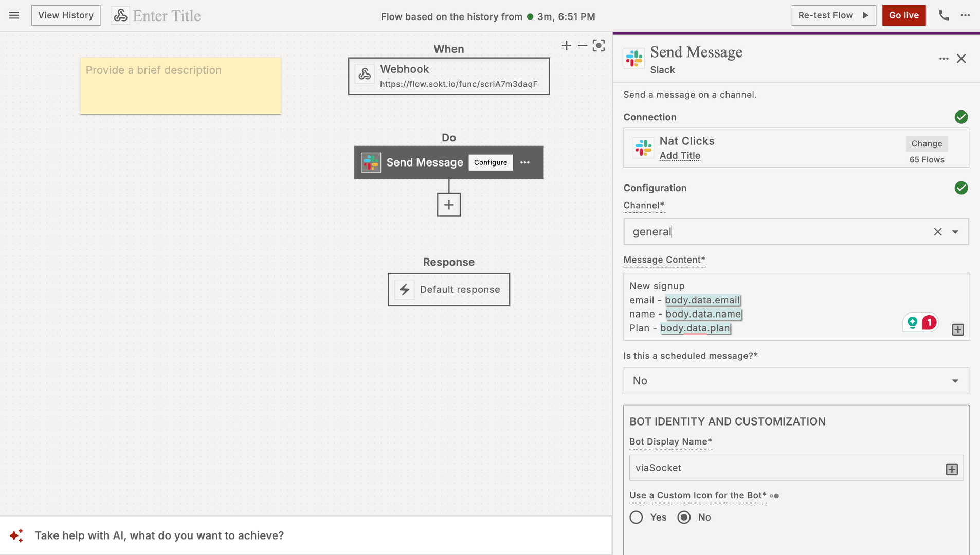Clear the general channel selection
The image size is (980, 555).
coord(937,232)
